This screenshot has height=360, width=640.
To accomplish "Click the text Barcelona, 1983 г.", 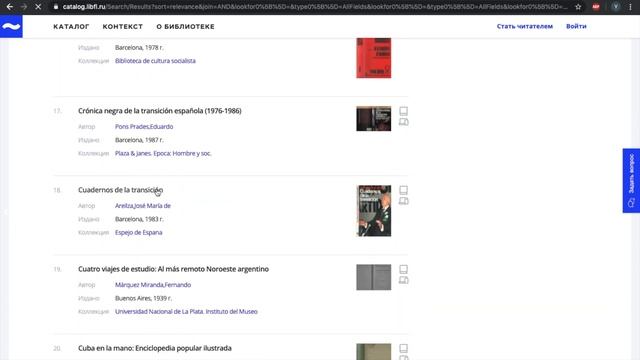I will (x=139, y=219).
